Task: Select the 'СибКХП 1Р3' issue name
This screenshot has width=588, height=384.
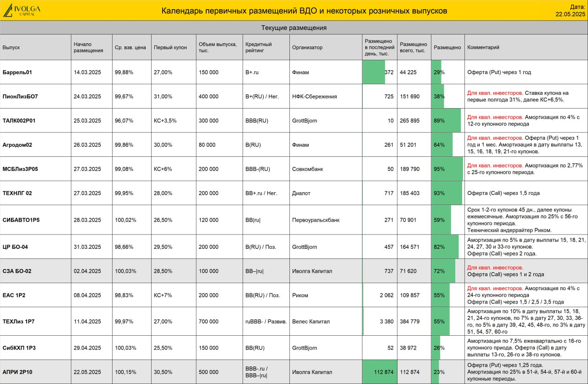Action: [x=19, y=348]
